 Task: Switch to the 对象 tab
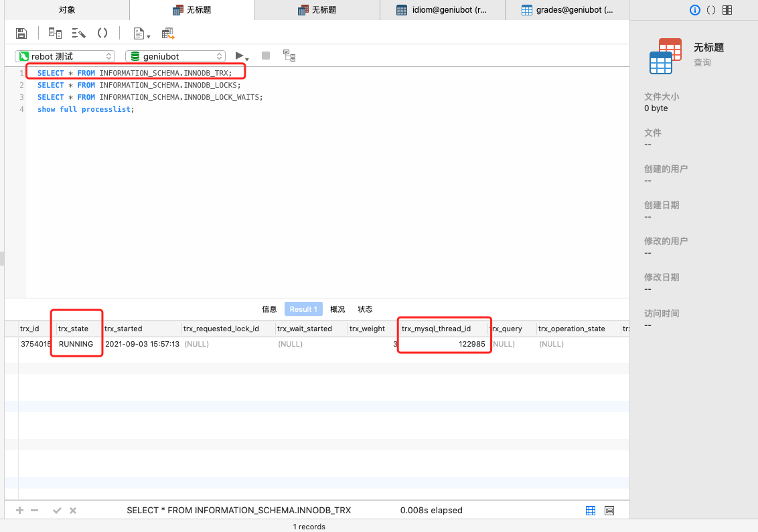[x=67, y=9]
